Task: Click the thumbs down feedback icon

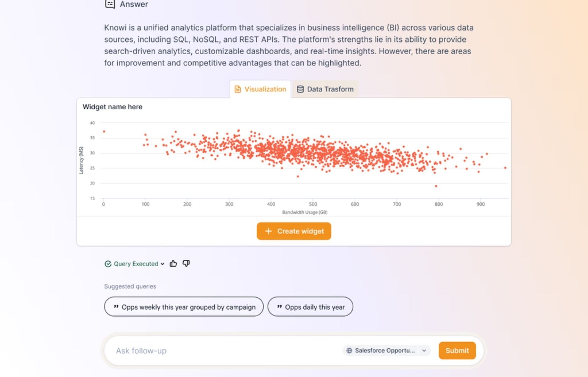Action: tap(186, 264)
